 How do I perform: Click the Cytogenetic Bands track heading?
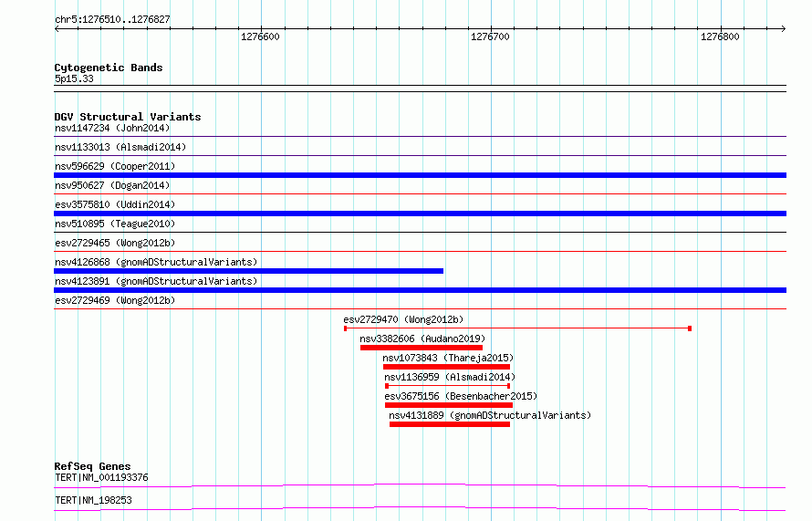click(x=109, y=68)
